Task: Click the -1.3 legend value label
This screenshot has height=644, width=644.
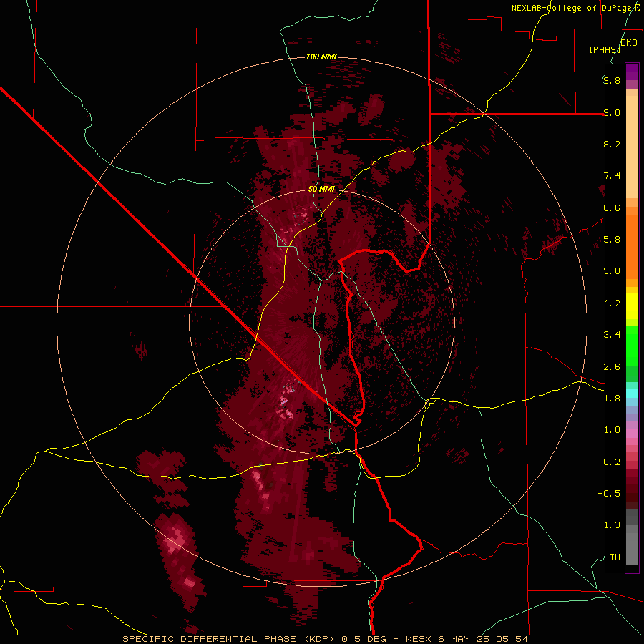Action: pos(609,525)
